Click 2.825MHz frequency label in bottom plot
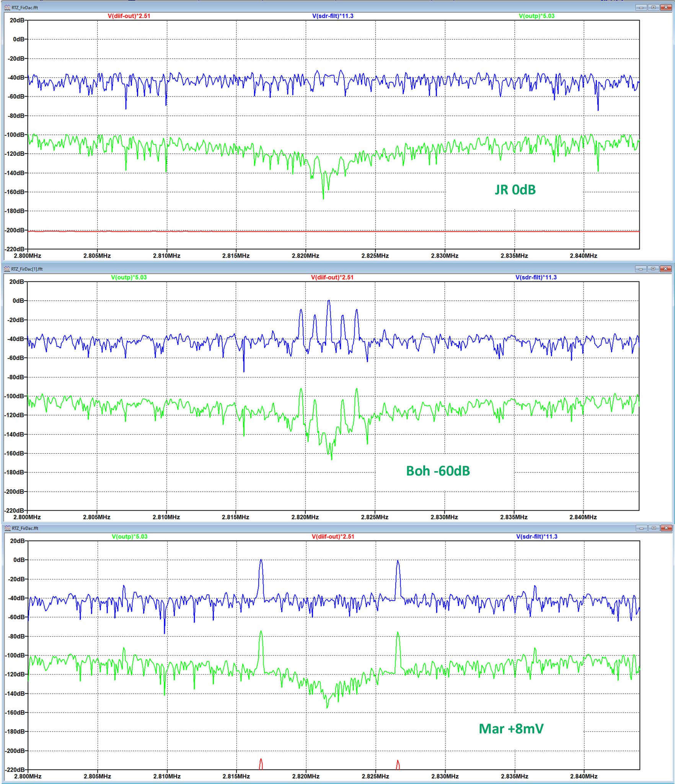Image resolution: width=675 pixels, height=784 pixels. [375, 776]
